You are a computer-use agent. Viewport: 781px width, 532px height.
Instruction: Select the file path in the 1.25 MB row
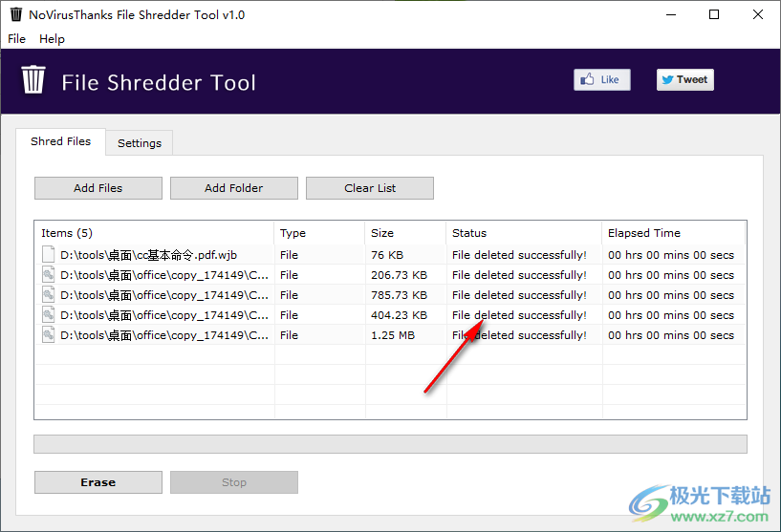[x=164, y=335]
